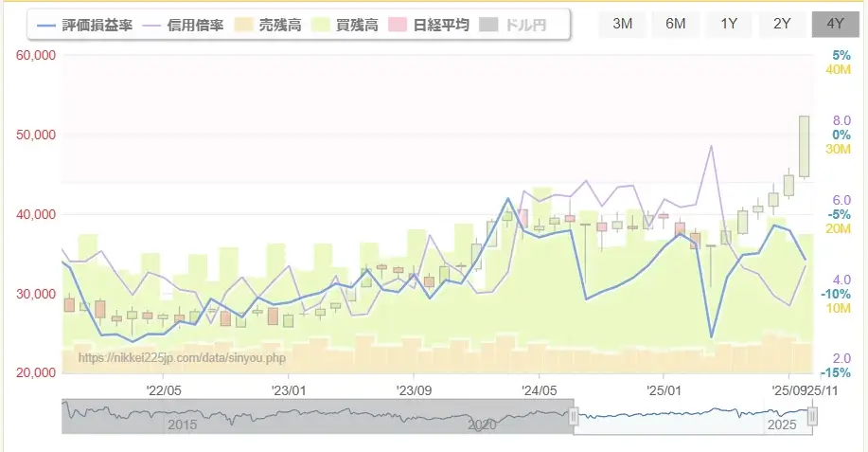Click the highlighted window in the navigator
Viewport: 868px width, 452px height.
[691, 417]
